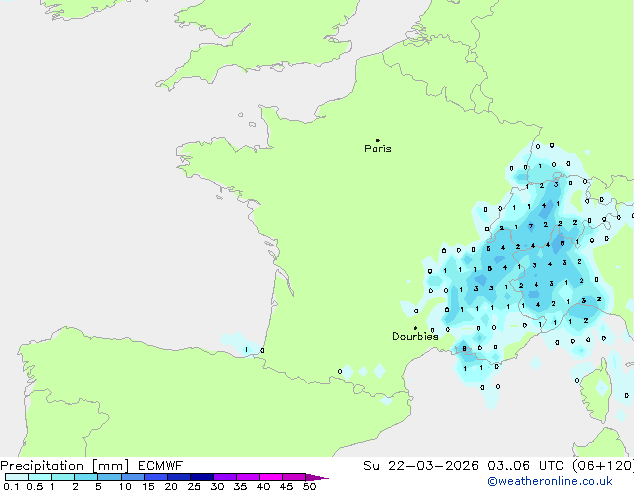Click the above-50 legend arrow tip

tap(317, 477)
